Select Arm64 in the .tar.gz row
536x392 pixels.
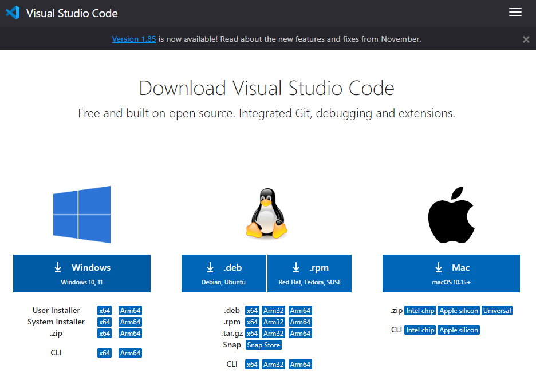pyautogui.click(x=300, y=333)
